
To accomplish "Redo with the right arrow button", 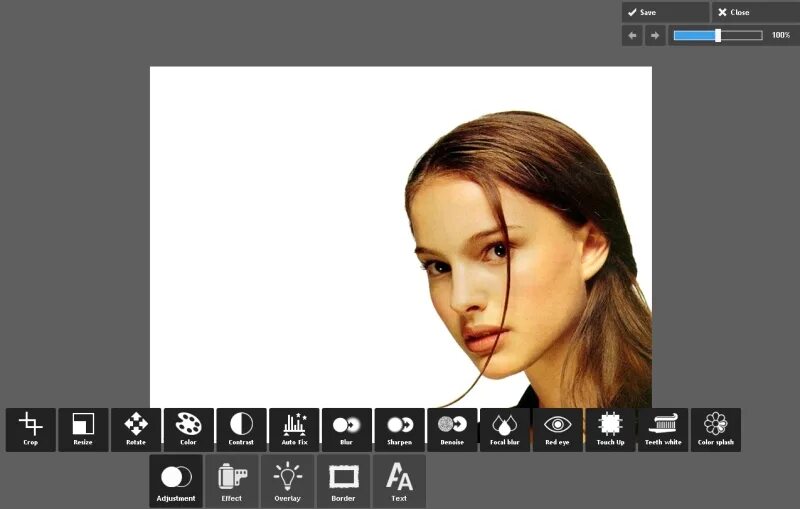I will 655,36.
